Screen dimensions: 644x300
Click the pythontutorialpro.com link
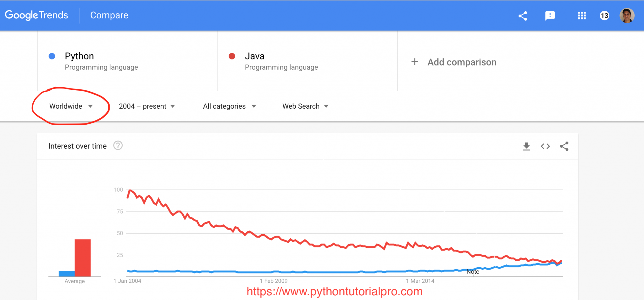(334, 292)
